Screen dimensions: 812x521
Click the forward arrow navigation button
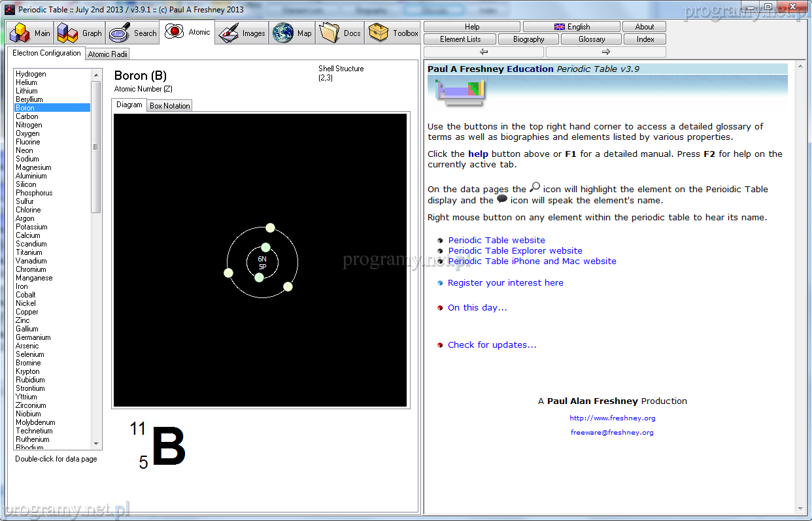(605, 52)
